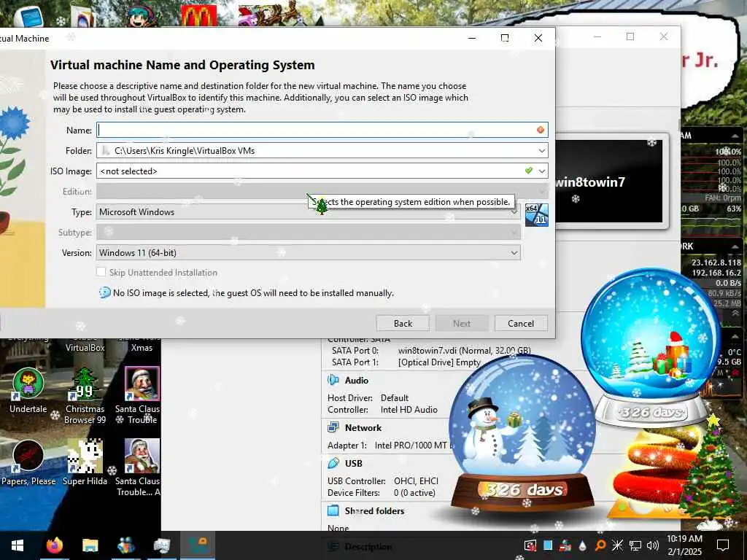Switch to the VirtualBox taskbar button

197,545
